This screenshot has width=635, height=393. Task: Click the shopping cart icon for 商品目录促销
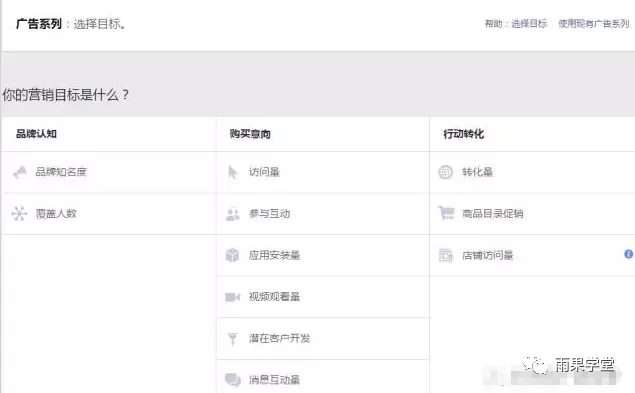tap(446, 213)
